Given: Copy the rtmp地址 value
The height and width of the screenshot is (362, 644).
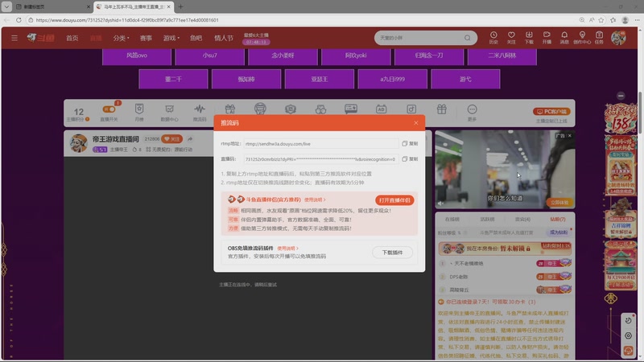Looking at the screenshot, I should [410, 144].
